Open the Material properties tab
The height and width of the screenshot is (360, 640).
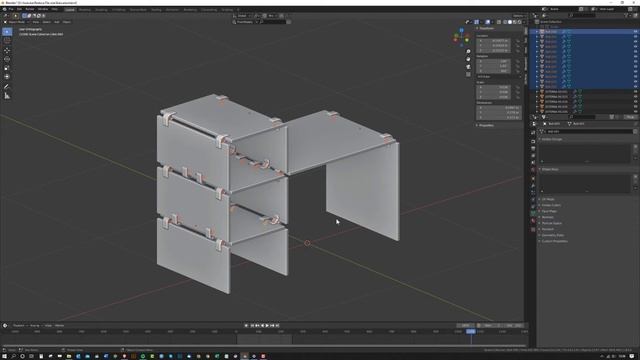533,221
